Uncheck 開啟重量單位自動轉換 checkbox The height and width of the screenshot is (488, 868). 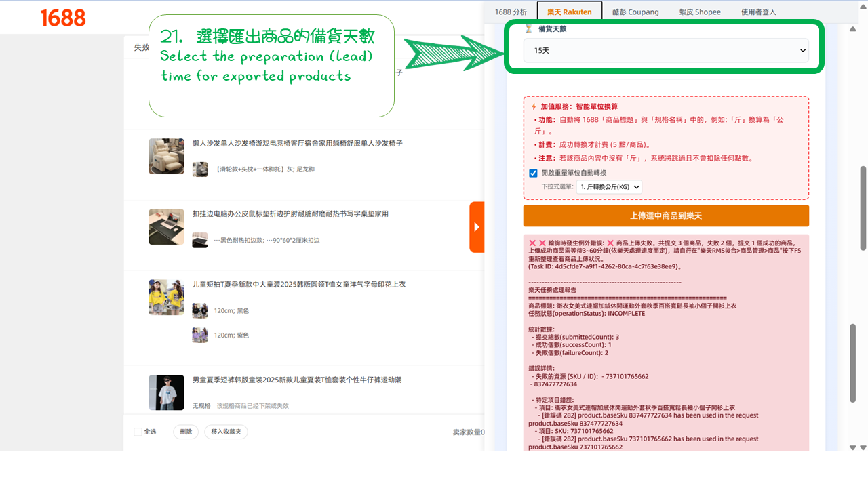[x=533, y=174]
